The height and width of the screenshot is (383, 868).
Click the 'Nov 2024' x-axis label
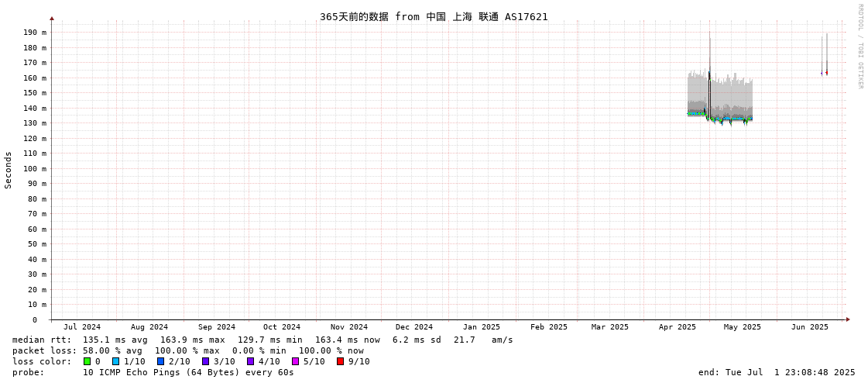[349, 327]
